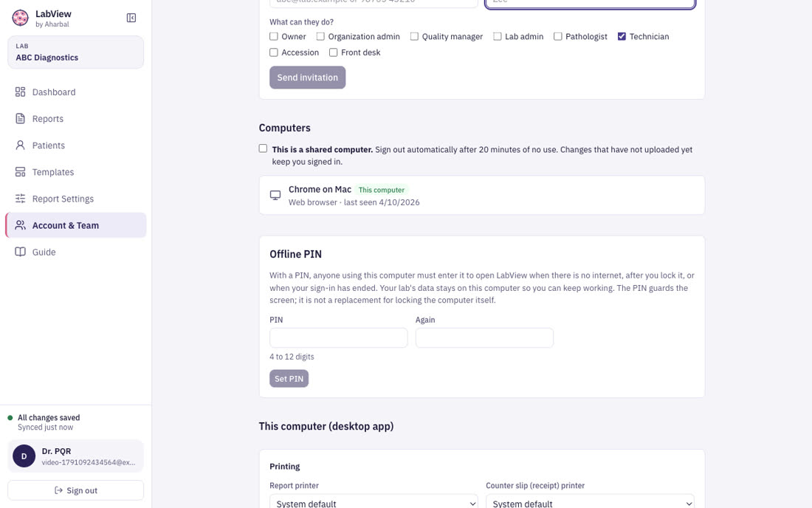Click the Report Settings sliders icon

click(x=20, y=199)
